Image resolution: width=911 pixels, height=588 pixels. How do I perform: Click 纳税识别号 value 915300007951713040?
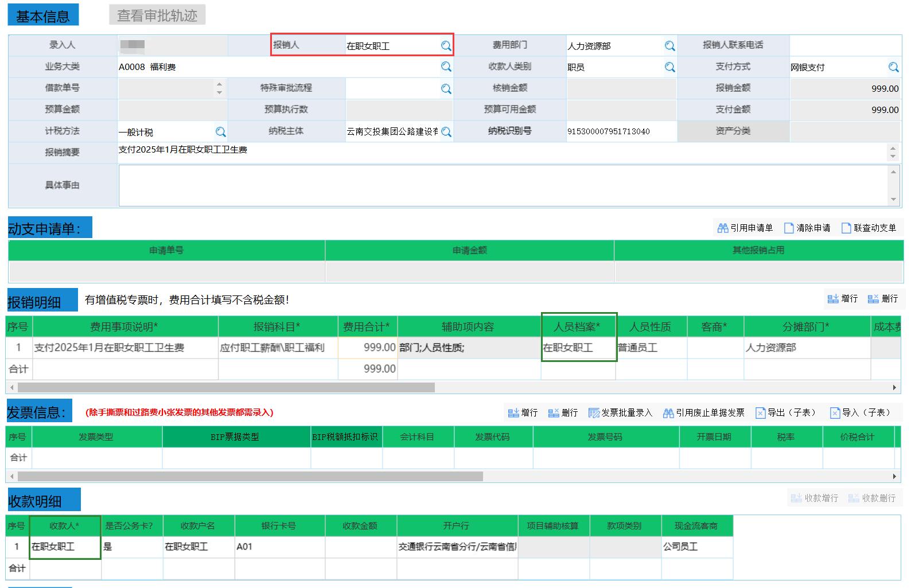[609, 131]
